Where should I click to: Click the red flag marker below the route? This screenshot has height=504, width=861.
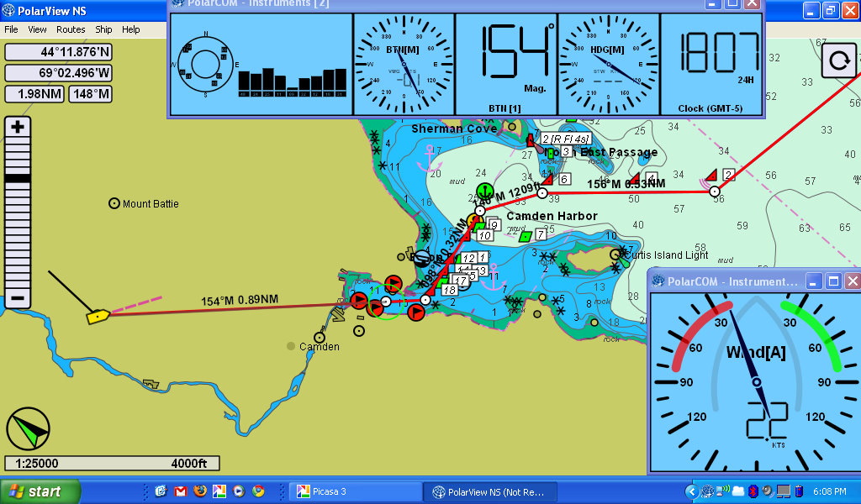coord(416,312)
